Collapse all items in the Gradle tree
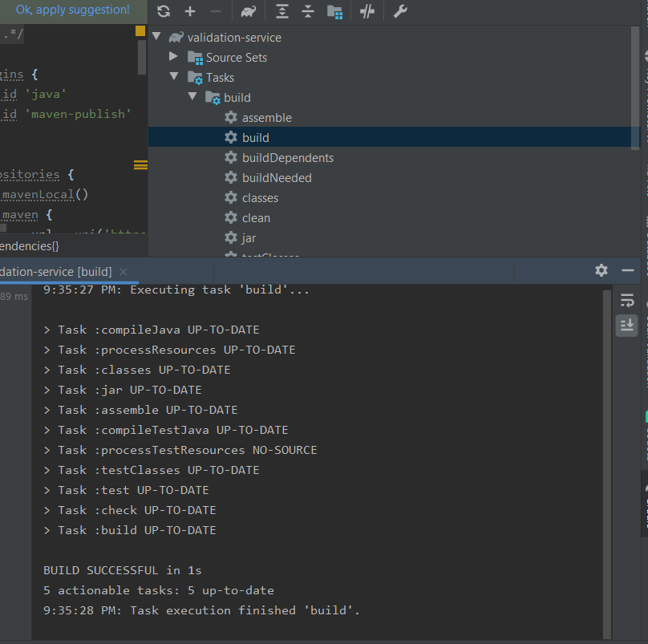The image size is (648, 644). coord(308,11)
